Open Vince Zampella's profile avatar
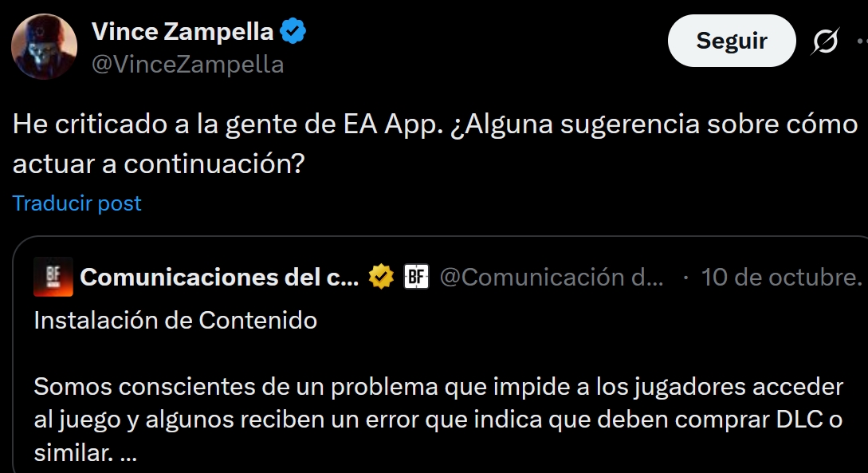 point(44,47)
